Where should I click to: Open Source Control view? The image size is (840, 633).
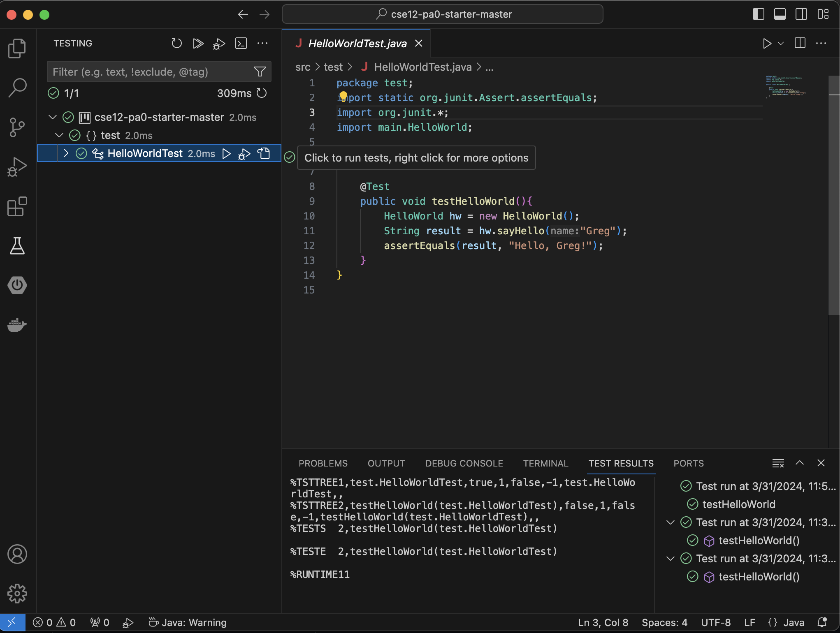pyautogui.click(x=17, y=127)
